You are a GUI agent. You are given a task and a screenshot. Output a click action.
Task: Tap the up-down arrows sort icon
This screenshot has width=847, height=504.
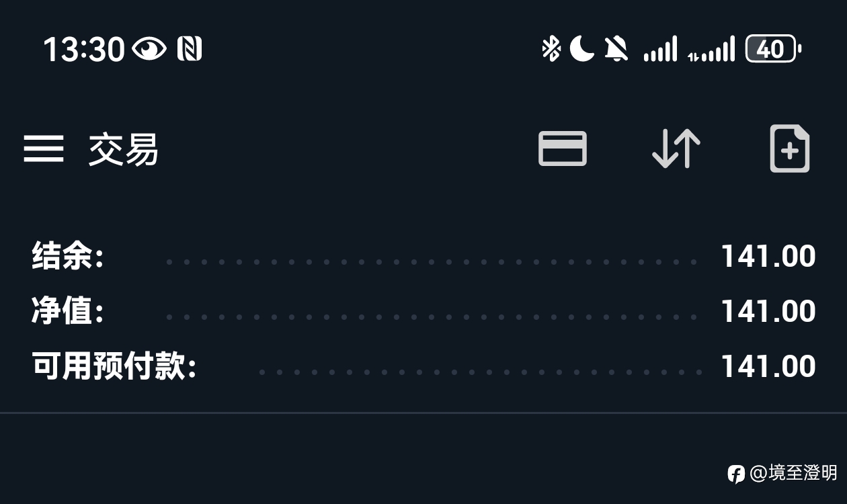[x=676, y=149]
